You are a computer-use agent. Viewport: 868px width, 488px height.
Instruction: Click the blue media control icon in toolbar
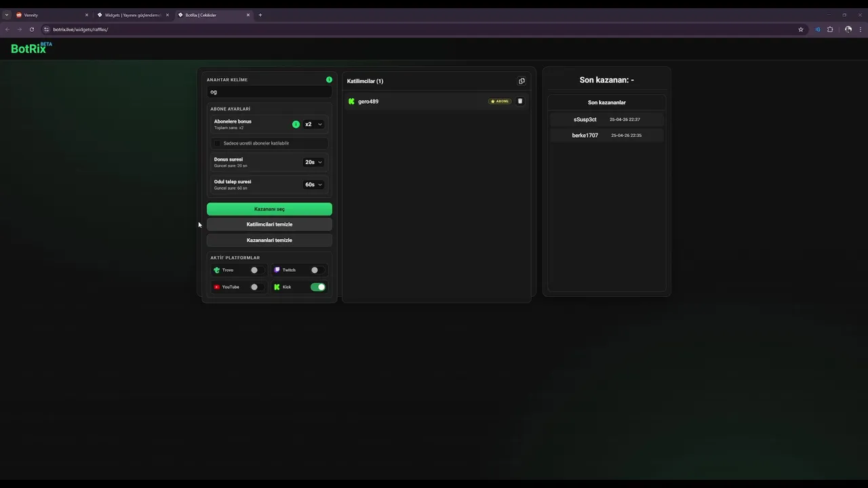pos(817,30)
